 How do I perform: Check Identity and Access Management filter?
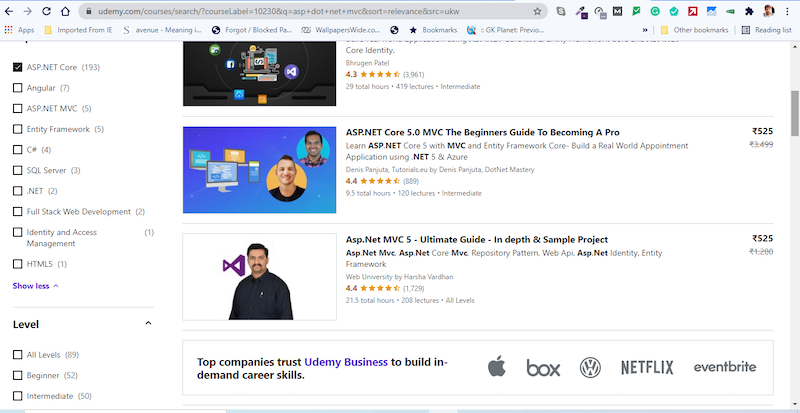17,232
